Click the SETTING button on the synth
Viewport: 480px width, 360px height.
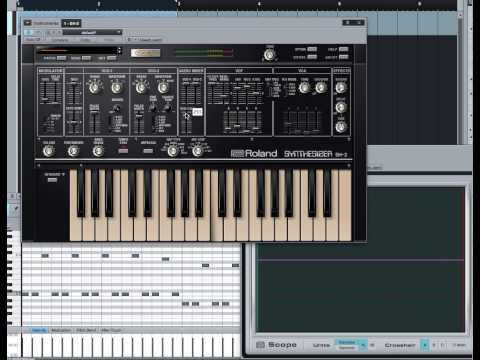[x=312, y=57]
